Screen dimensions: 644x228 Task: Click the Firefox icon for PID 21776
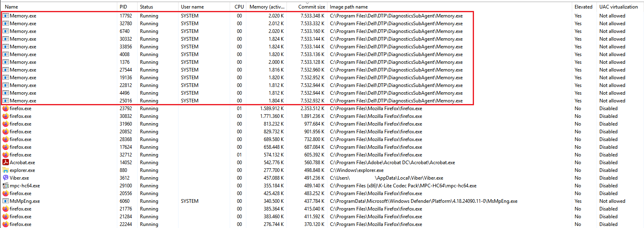tap(6, 209)
